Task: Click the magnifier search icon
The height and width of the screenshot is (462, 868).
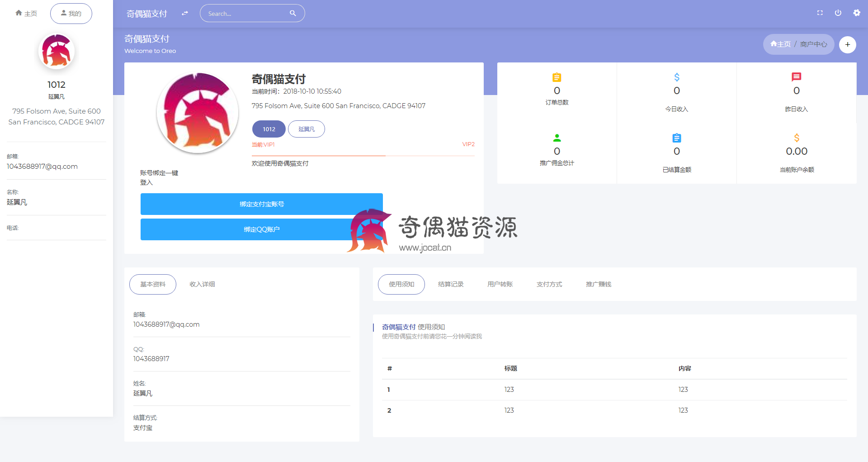Action: coord(293,14)
